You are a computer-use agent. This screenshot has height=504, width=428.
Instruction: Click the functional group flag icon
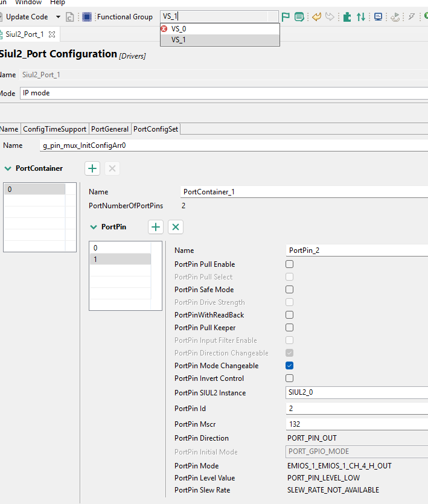[286, 16]
